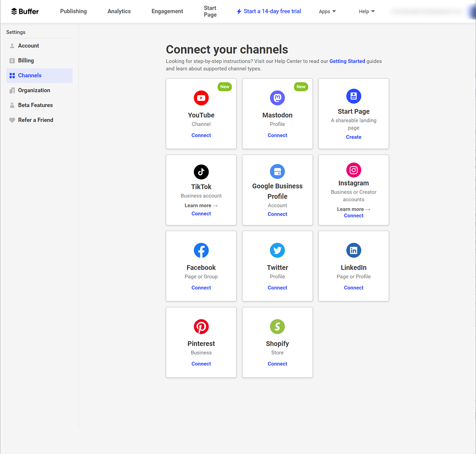476x454 pixels.
Task: Connect a Mastodon profile
Action: click(277, 135)
